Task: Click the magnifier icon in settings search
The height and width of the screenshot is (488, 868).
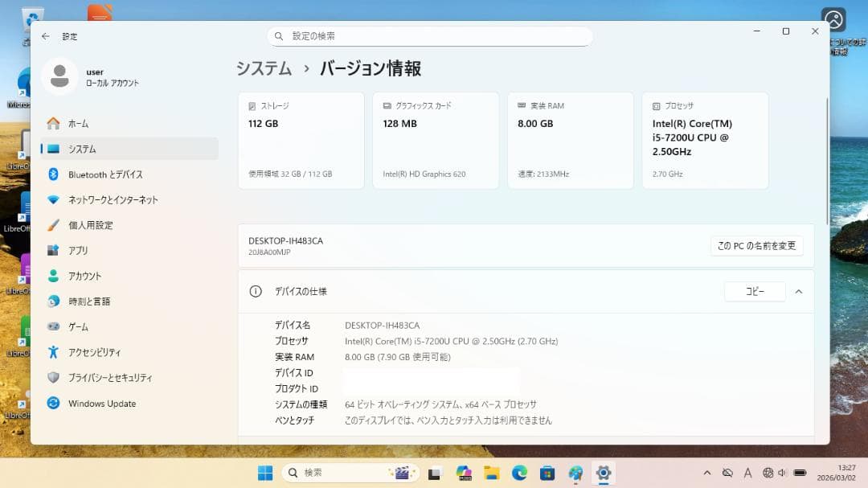Action: click(279, 36)
